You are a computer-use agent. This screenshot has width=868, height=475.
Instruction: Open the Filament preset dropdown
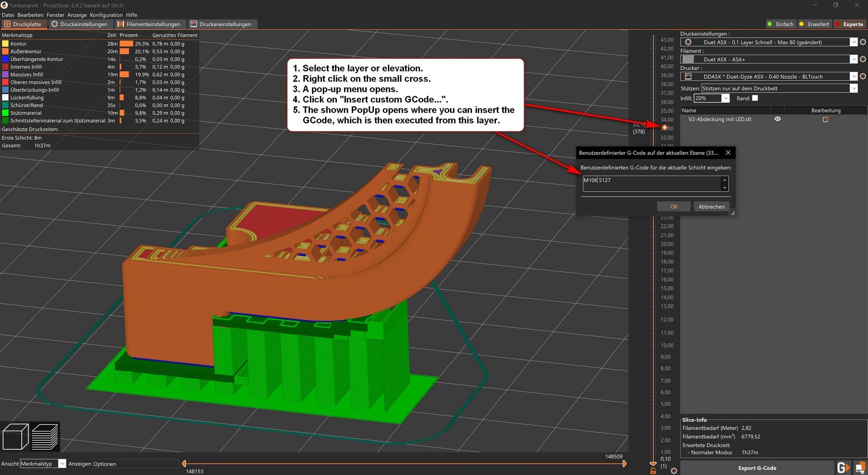coord(769,59)
